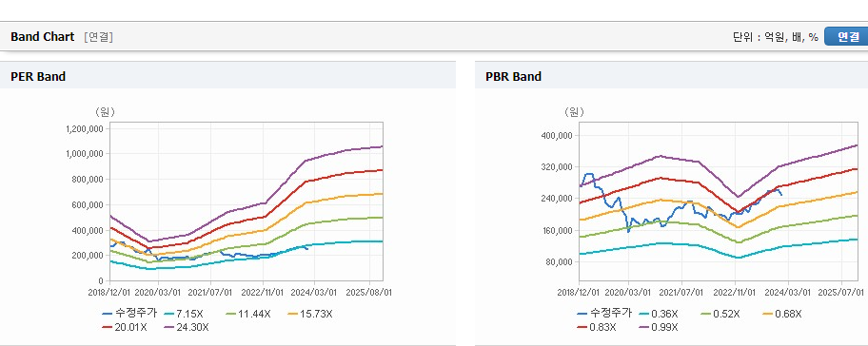Viewport: 868px width, 346px height.
Task: Click the 1,000,000 y-axis label
Action: coord(86,154)
